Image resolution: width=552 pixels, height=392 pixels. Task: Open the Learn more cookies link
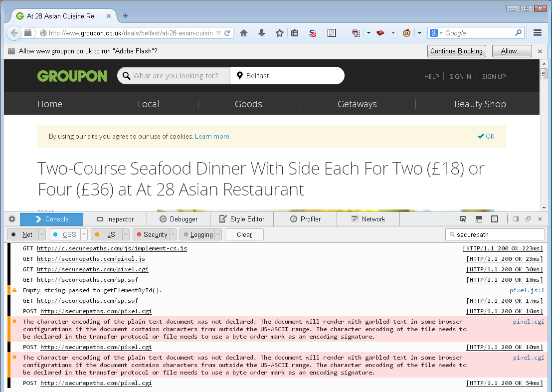(212, 136)
